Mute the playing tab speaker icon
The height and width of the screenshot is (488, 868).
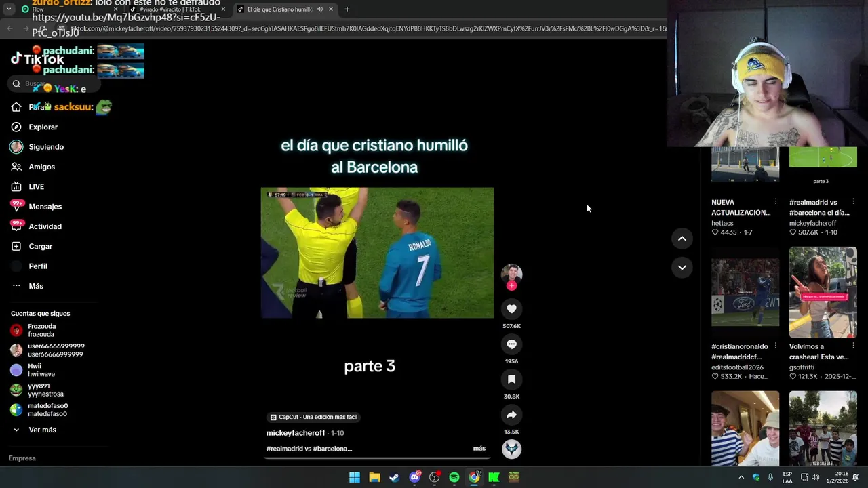(x=320, y=9)
